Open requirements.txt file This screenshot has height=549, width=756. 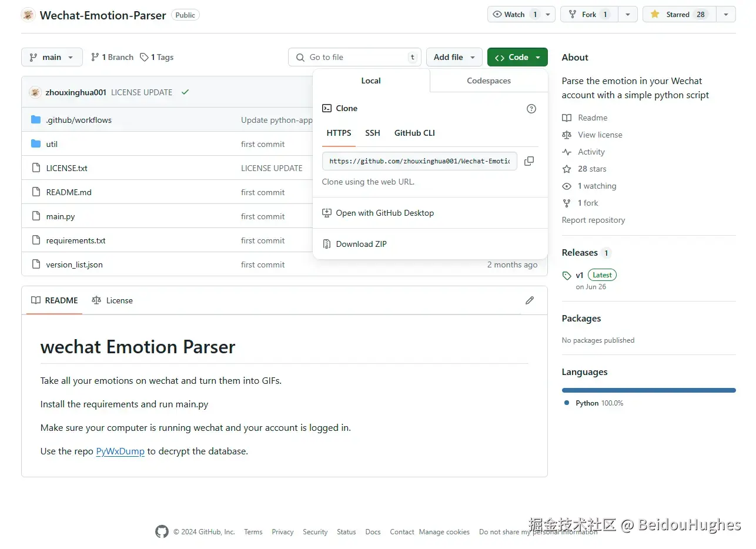point(76,240)
